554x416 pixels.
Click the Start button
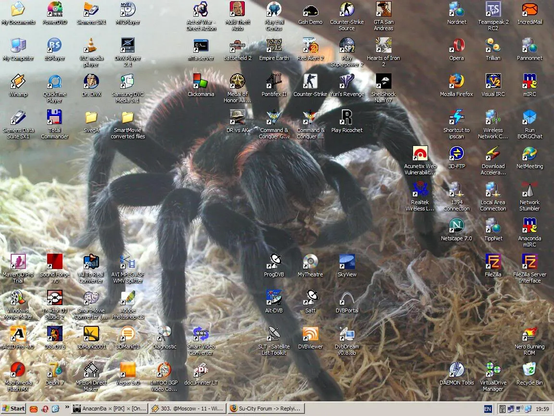(13, 409)
